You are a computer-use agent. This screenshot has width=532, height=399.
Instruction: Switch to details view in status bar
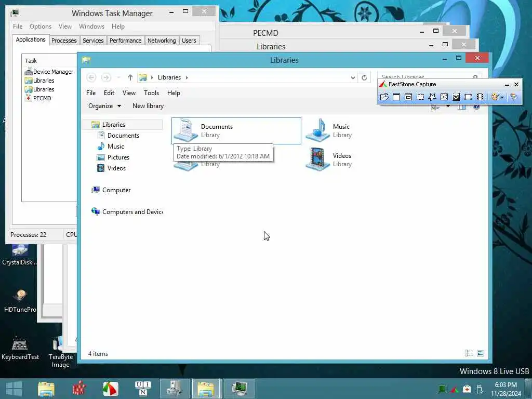(x=469, y=353)
